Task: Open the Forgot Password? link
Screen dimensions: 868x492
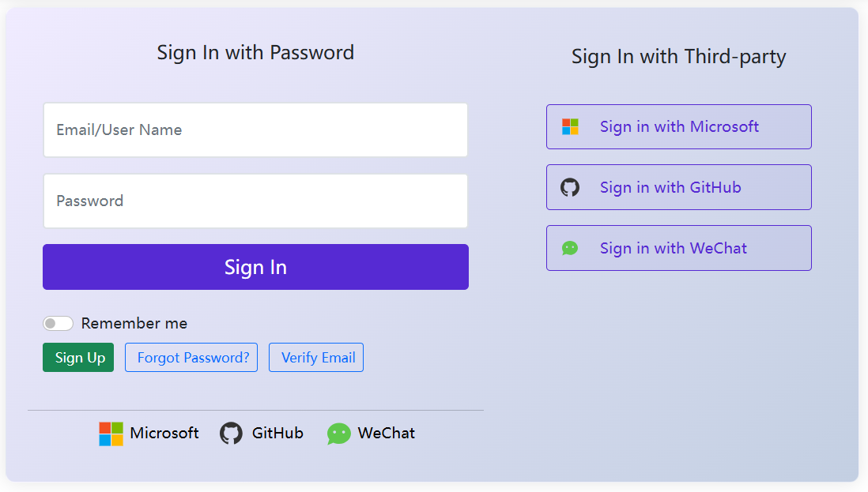Action: tap(191, 358)
